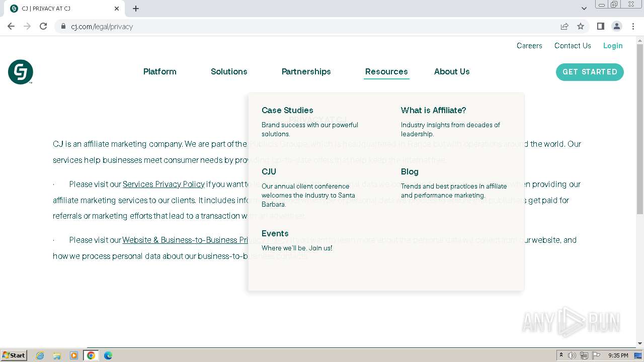Click the page vertical scrollbar thumb
Image resolution: width=644 pixels, height=362 pixels.
point(640,130)
